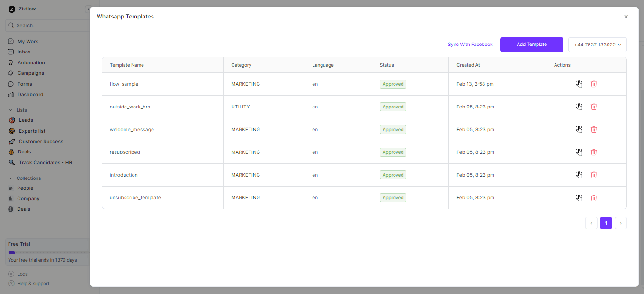Viewport: 644px width, 294px height.
Task: Open the Zixflow logo icon
Action: 11,9
